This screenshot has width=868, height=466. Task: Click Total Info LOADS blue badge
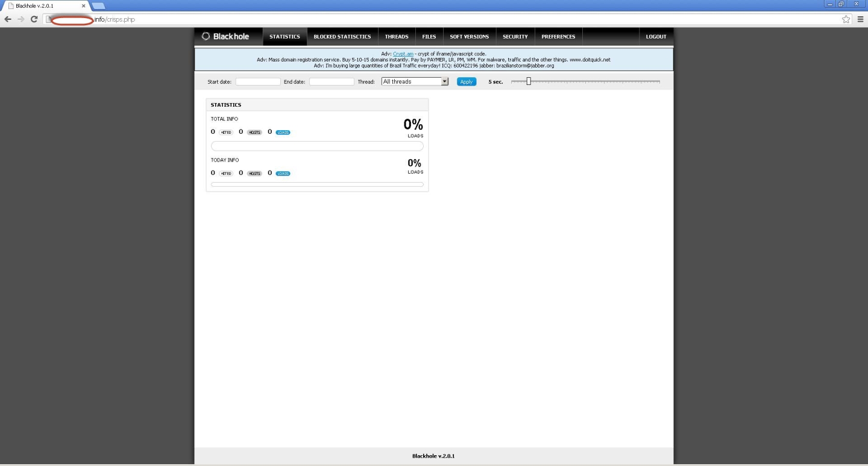tap(283, 132)
